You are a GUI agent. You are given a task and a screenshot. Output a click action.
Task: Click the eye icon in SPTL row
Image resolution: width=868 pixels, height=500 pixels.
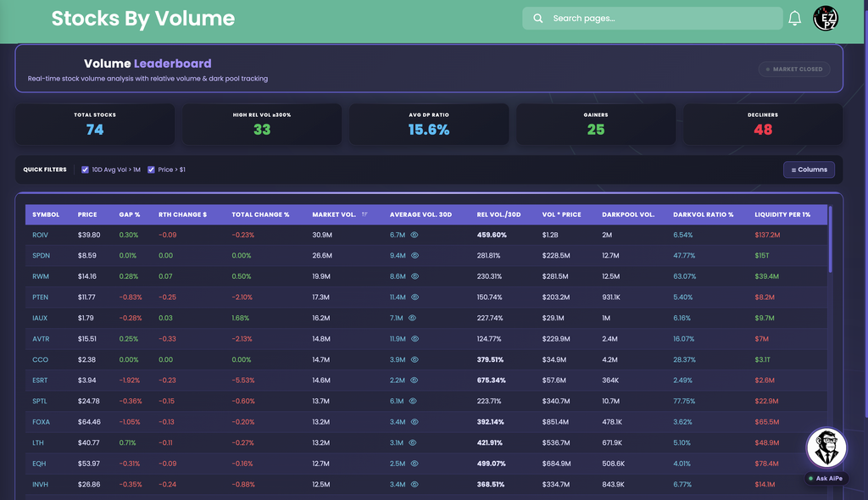point(413,401)
